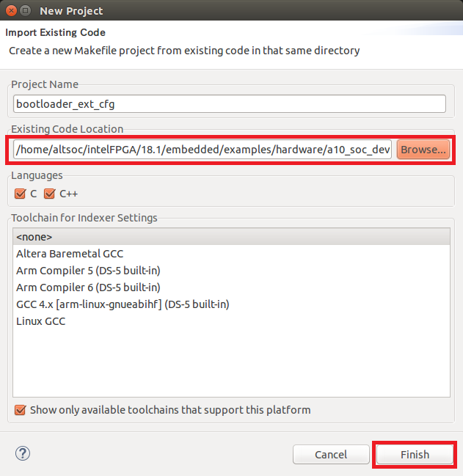Select <none> in the toolchain list
463x476 pixels.
coord(34,237)
